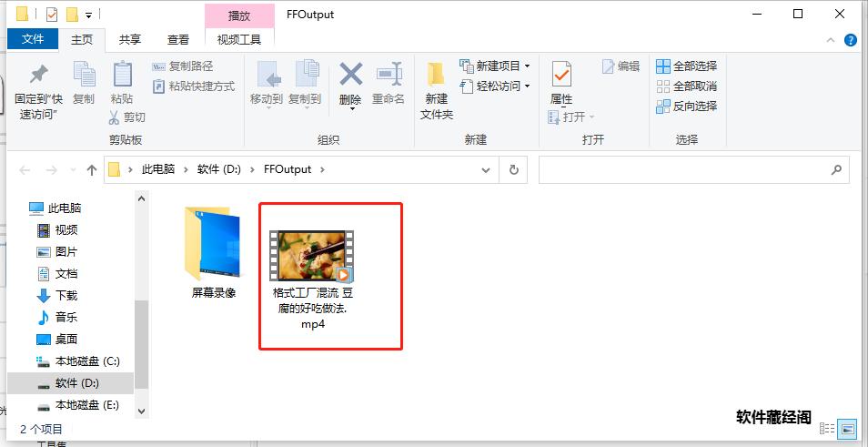This screenshot has width=868, height=447.
Task: Switch to large icons view layout
Action: pos(847,429)
